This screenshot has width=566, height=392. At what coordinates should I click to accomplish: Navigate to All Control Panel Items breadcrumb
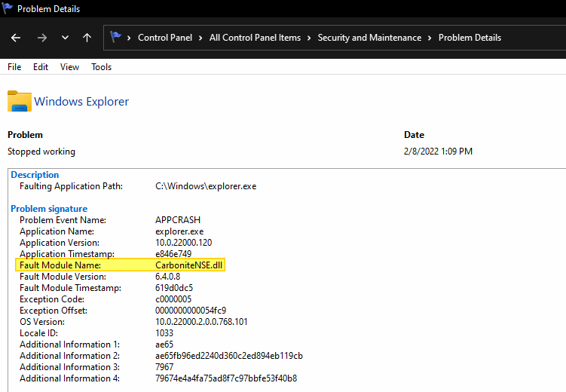tap(255, 38)
